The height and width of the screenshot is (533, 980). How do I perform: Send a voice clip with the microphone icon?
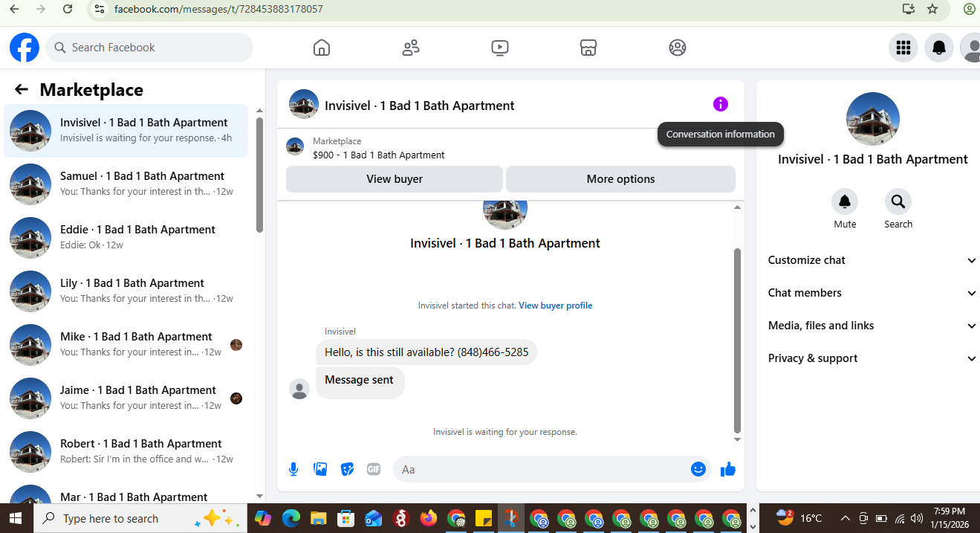click(293, 469)
